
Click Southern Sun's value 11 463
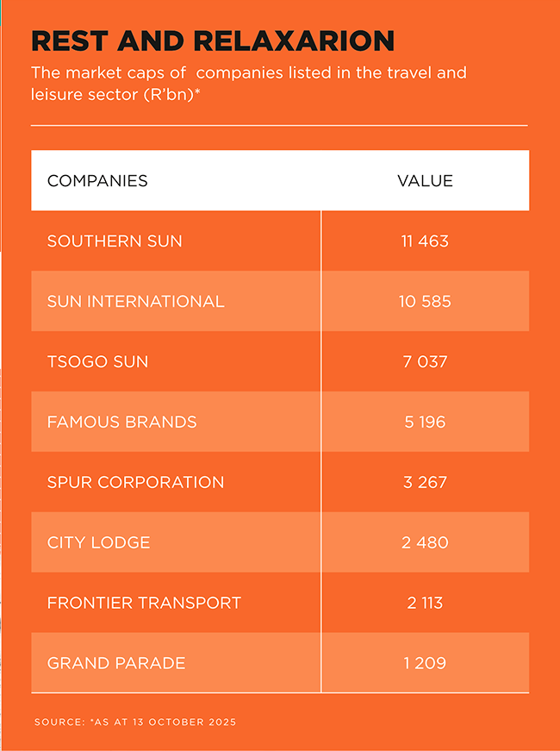(425, 241)
